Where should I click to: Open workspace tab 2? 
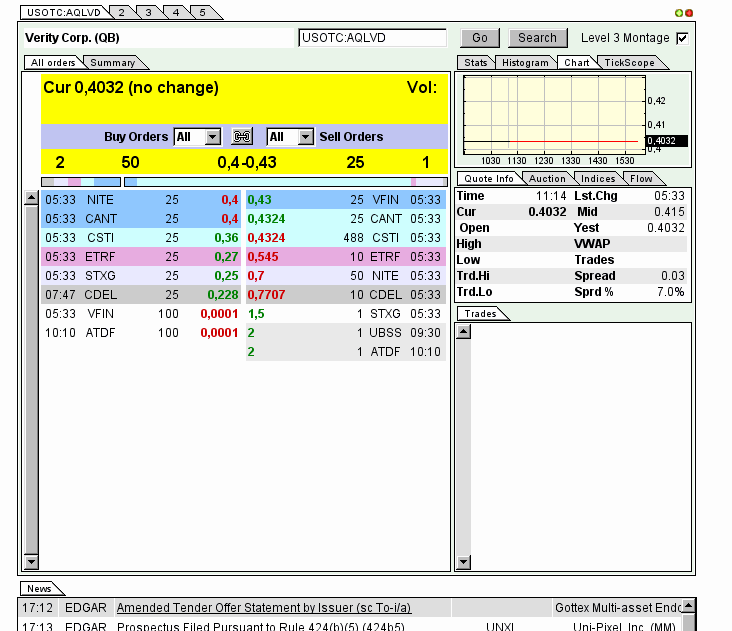[121, 12]
